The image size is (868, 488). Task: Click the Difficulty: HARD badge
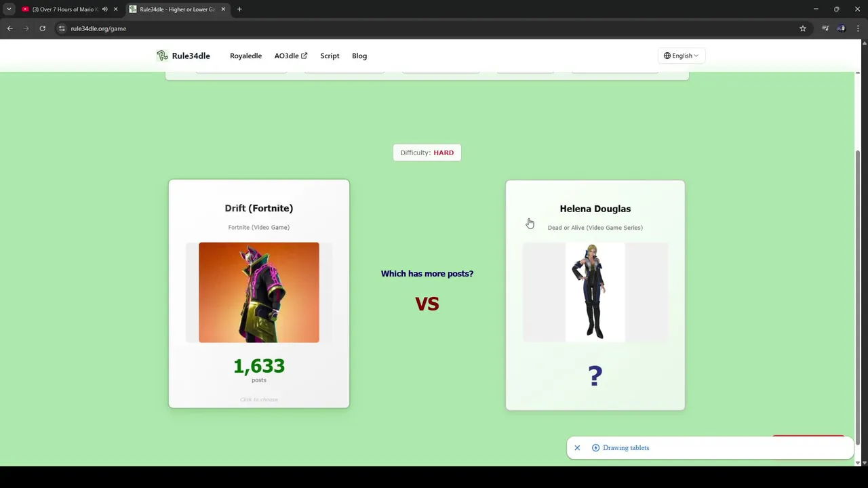click(427, 152)
